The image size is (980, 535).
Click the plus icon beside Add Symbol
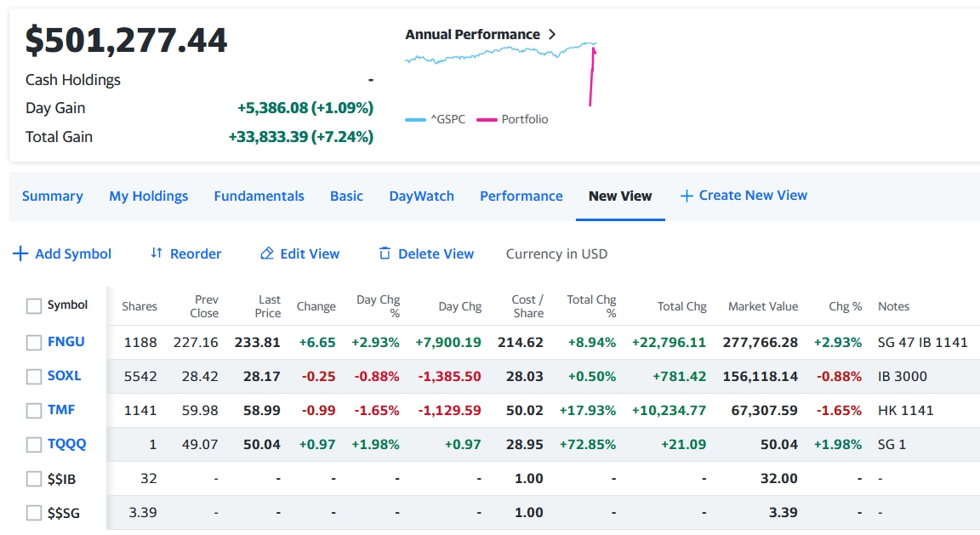pos(21,253)
